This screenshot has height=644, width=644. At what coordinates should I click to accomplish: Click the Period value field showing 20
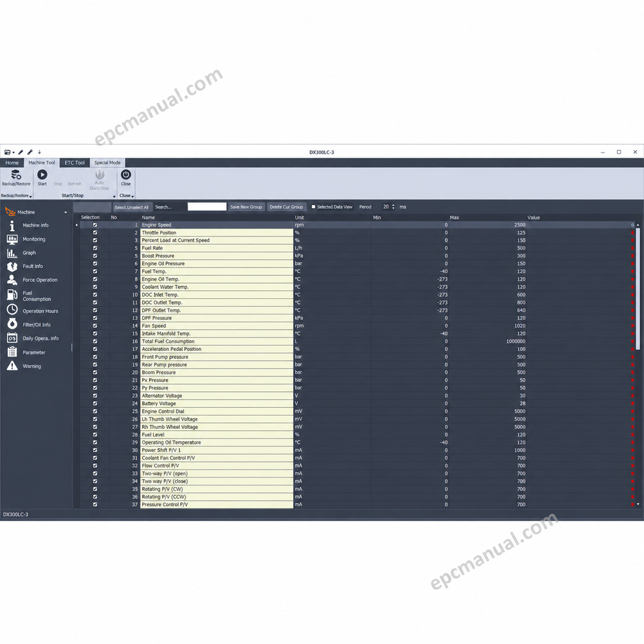pos(385,207)
